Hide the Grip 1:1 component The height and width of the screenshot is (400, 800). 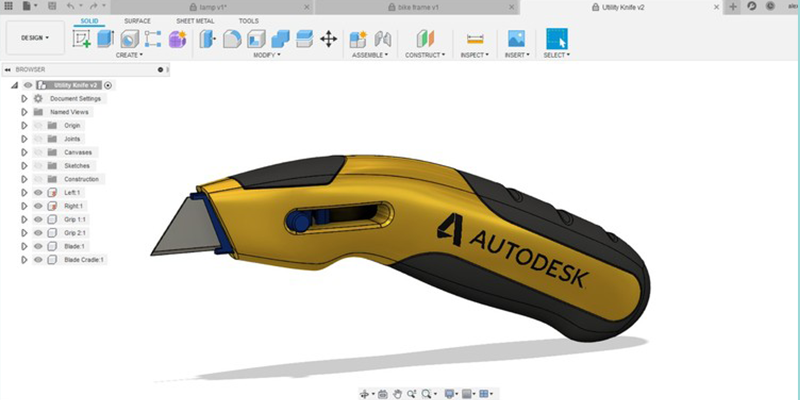[x=38, y=219]
